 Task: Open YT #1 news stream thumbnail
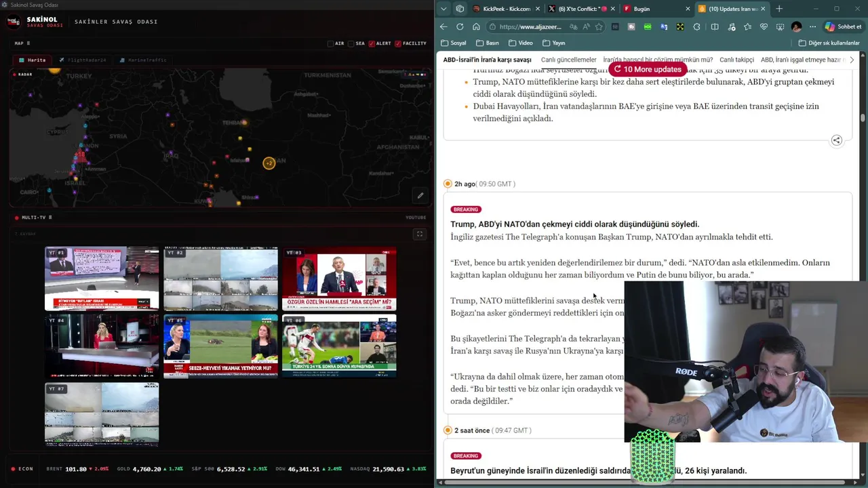coord(102,279)
